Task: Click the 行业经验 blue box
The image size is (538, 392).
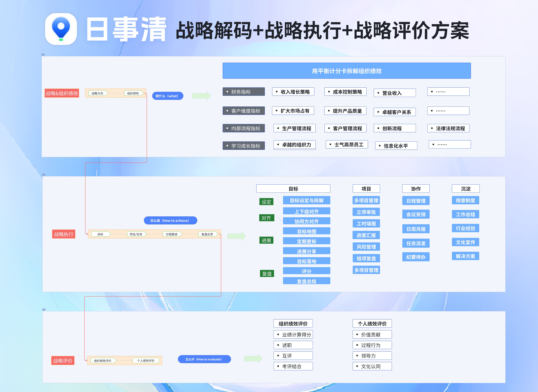Action: 465,228
